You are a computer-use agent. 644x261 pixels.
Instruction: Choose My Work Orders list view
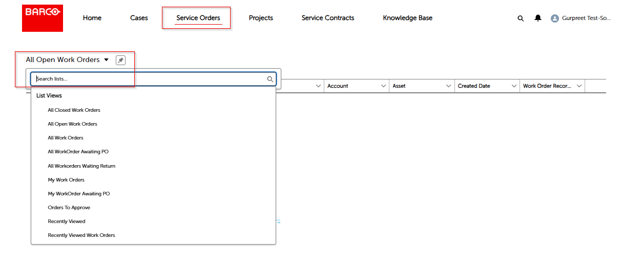(66, 180)
